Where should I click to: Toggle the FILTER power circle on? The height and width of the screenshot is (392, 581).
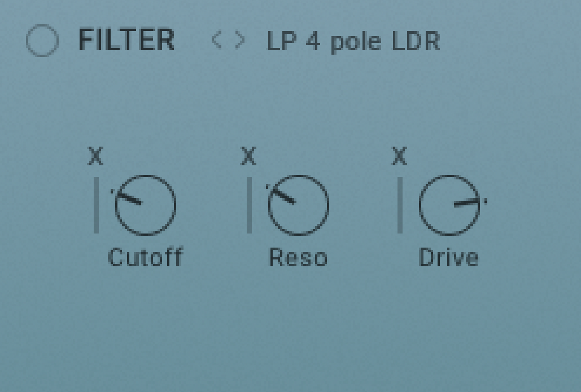click(42, 41)
